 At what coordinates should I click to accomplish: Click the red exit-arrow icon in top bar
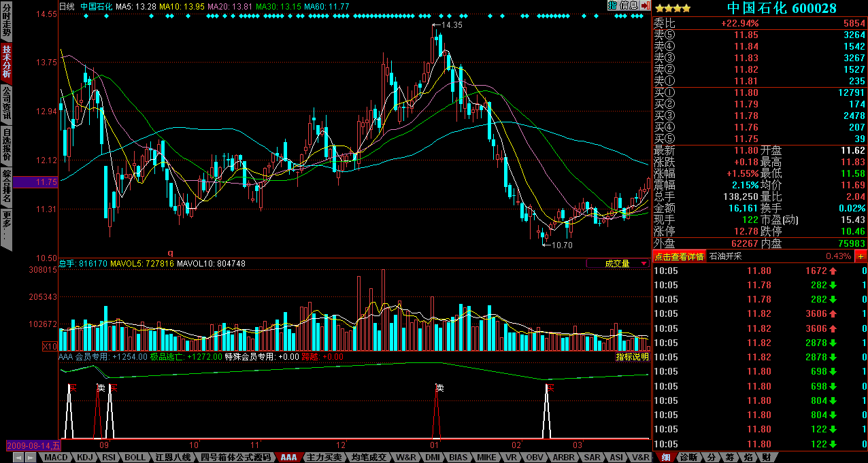[645, 5]
